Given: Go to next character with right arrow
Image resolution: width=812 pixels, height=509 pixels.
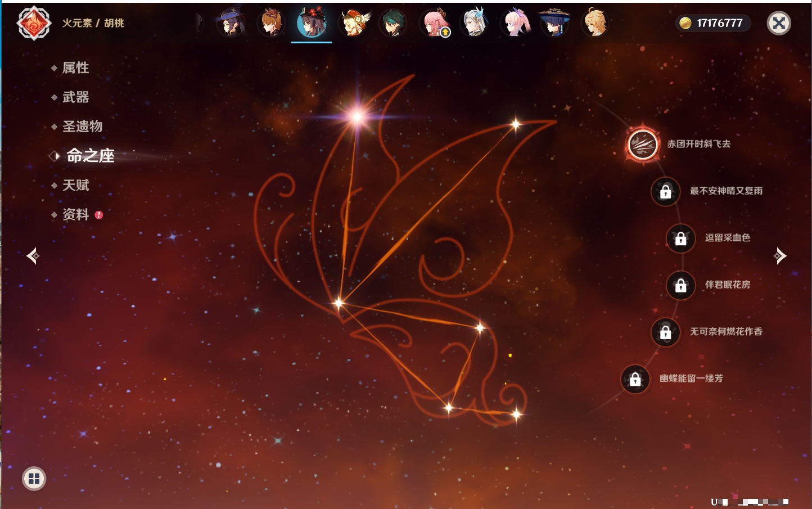Looking at the screenshot, I should coord(779,256).
